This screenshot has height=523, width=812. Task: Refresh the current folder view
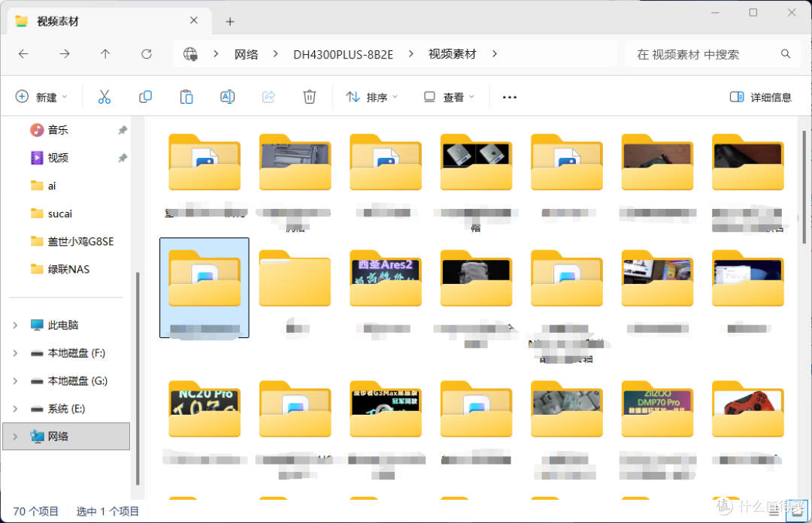tap(147, 54)
